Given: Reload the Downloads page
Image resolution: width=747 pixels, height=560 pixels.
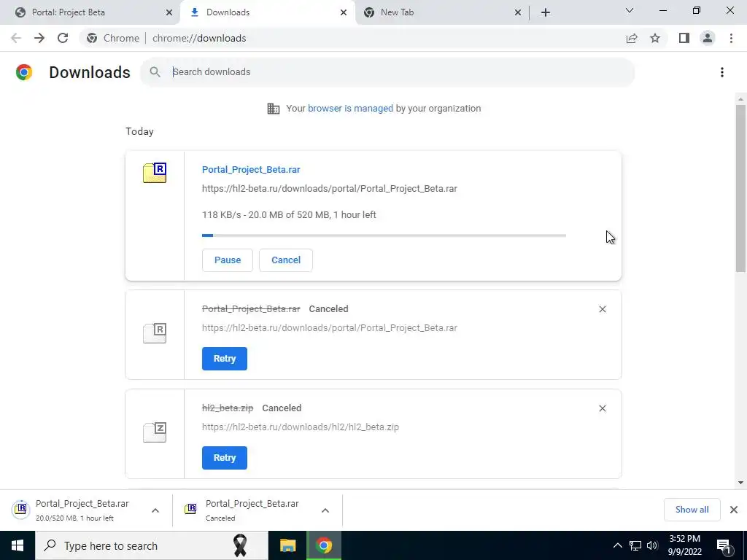Looking at the screenshot, I should point(63,38).
